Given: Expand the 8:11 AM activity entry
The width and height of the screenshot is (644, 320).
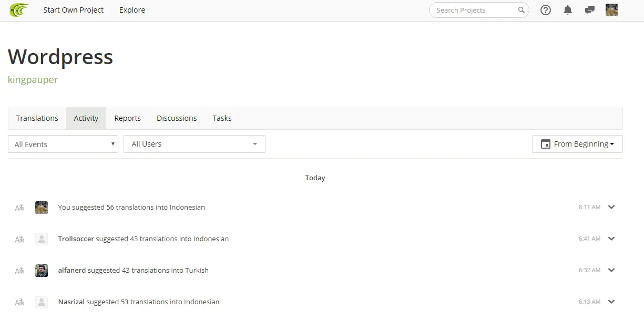Looking at the screenshot, I should point(611,207).
